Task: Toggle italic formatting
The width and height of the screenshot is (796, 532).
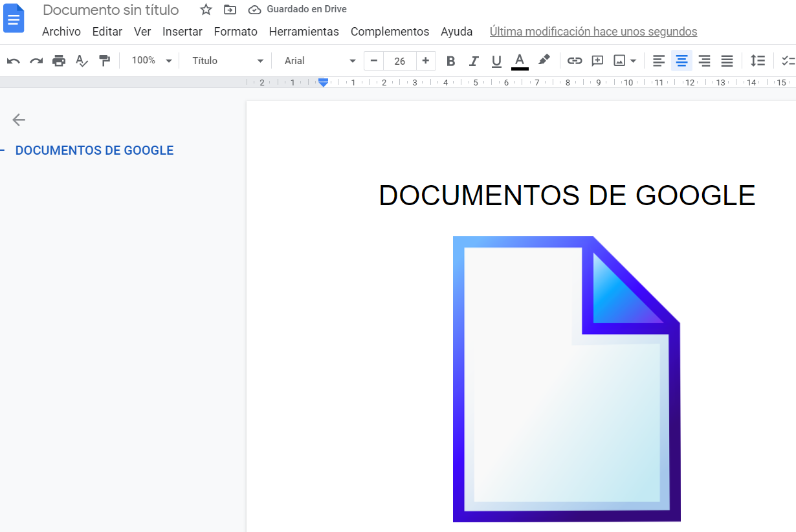Action: (x=474, y=60)
